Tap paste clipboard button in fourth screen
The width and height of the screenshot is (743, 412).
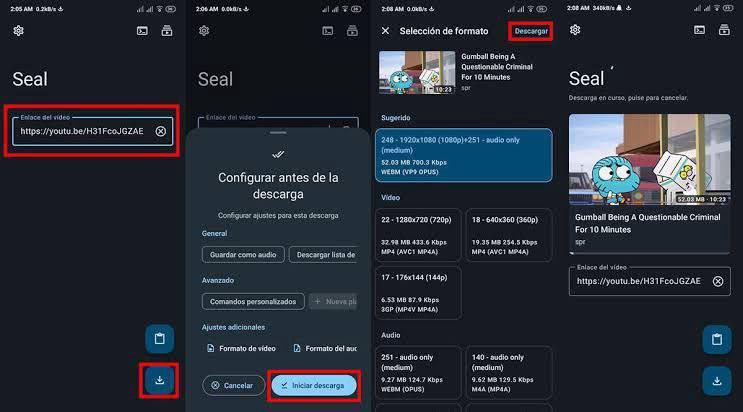click(716, 339)
